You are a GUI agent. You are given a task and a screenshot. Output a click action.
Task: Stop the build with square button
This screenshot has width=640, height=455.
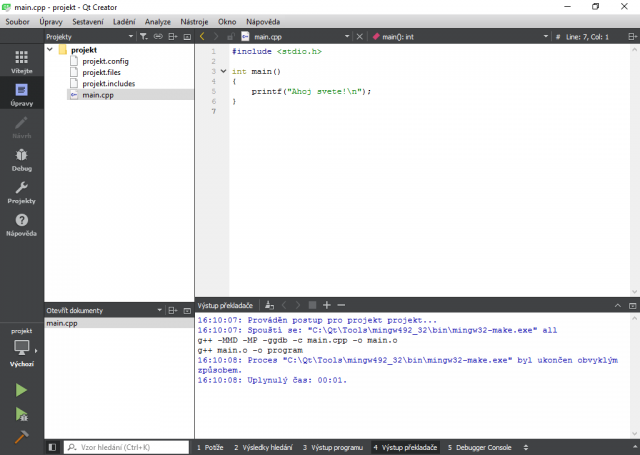point(312,305)
